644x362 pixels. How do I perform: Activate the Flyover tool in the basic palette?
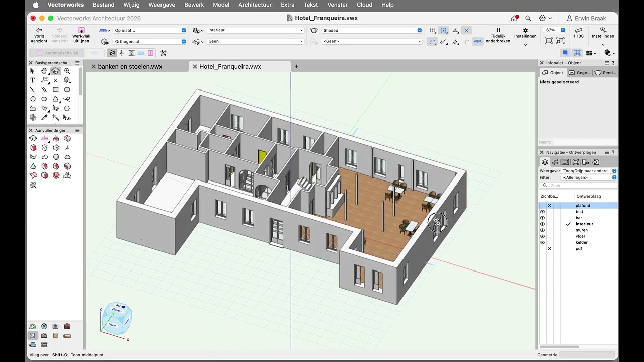click(x=56, y=71)
